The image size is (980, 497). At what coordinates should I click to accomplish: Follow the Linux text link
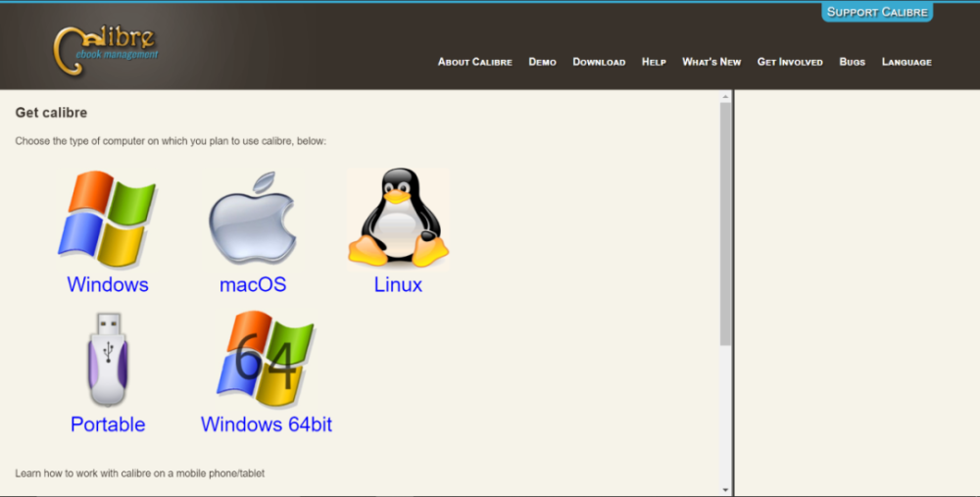click(x=398, y=284)
